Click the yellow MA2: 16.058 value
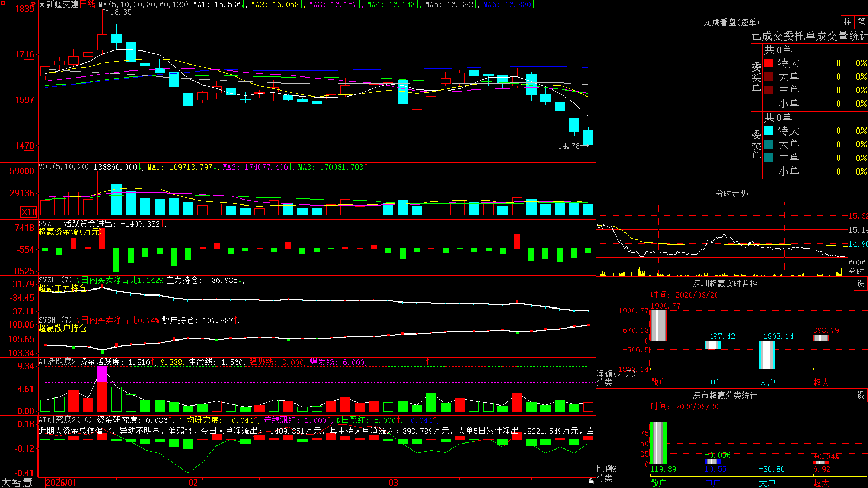This screenshot has width=868, height=488. [x=277, y=4]
